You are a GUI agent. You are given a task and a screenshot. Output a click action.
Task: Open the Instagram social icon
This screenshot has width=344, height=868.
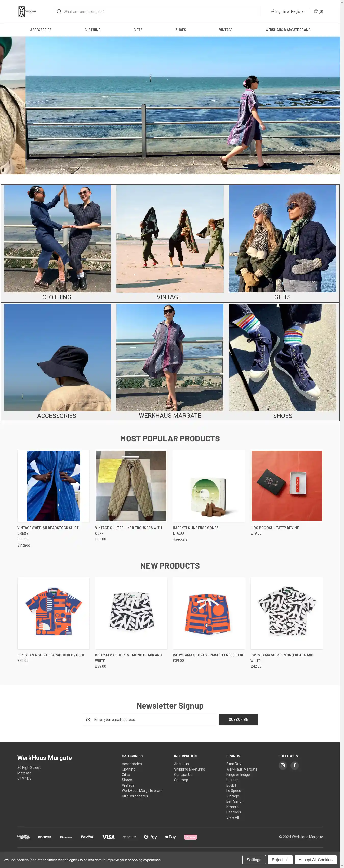click(x=283, y=765)
